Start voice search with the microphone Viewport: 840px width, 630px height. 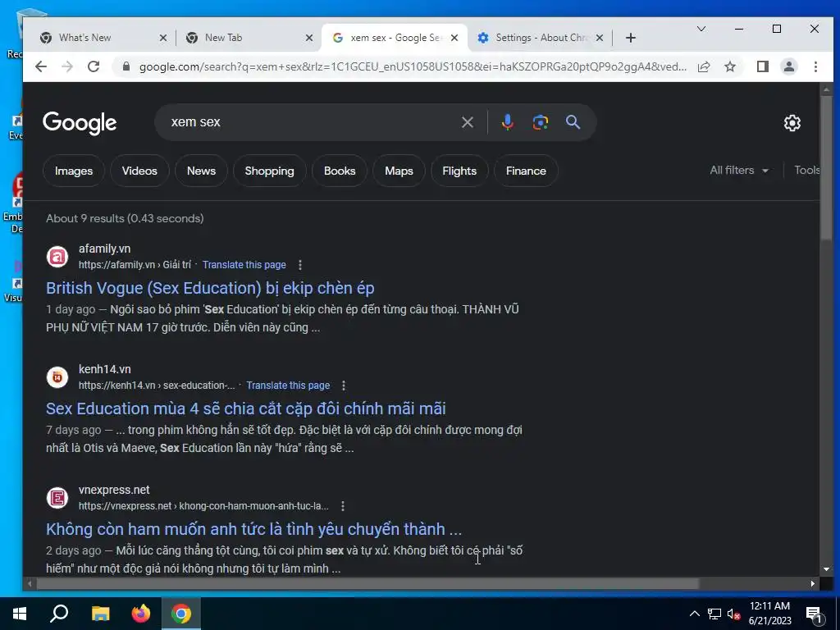tap(507, 122)
